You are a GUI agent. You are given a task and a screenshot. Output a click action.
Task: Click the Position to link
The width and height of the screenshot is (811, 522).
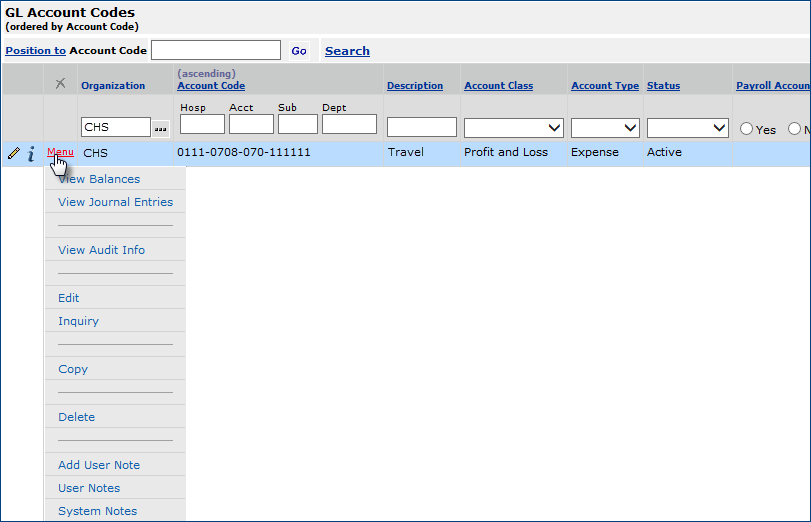coord(35,51)
